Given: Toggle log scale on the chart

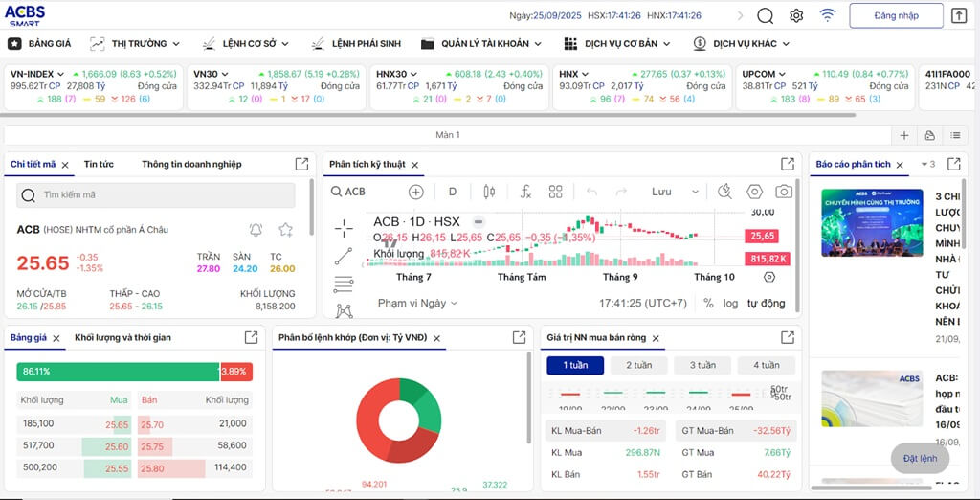Looking at the screenshot, I should pyautogui.click(x=730, y=303).
